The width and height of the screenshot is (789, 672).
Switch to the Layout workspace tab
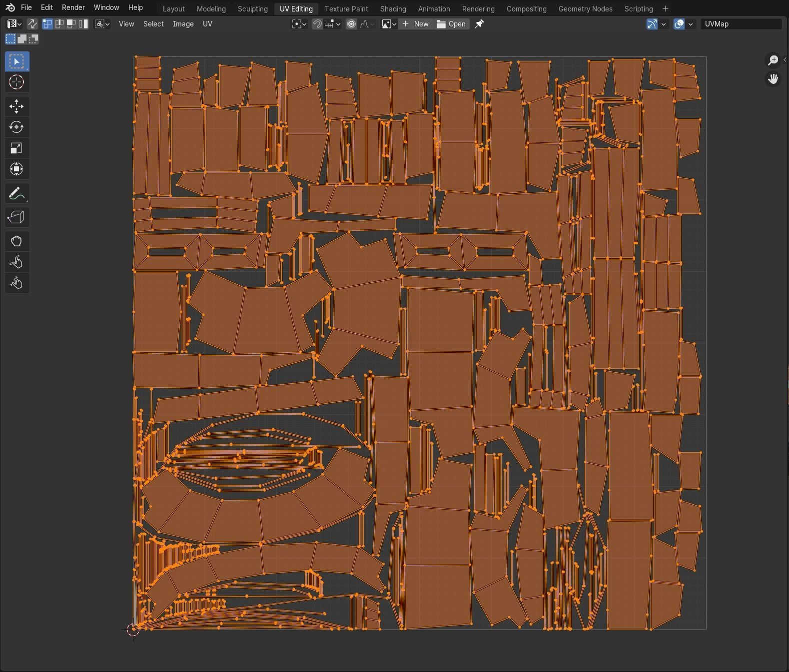pos(174,9)
